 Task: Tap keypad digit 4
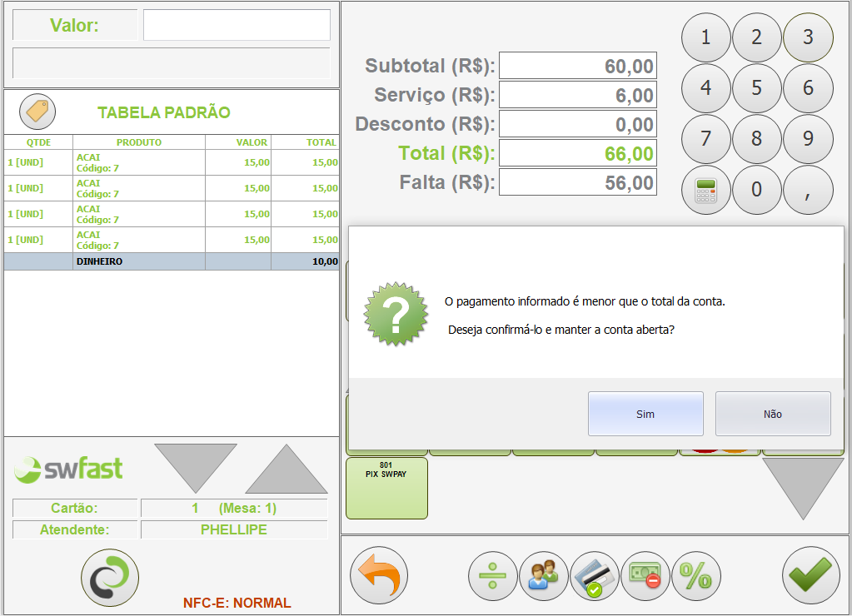click(705, 88)
